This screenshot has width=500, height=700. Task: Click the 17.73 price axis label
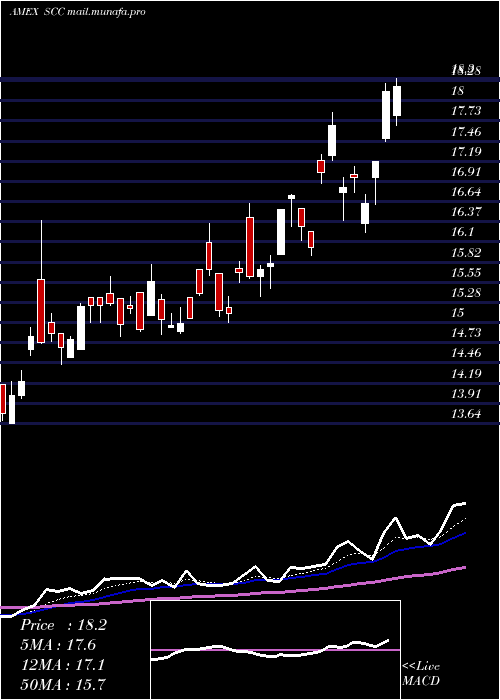466,111
